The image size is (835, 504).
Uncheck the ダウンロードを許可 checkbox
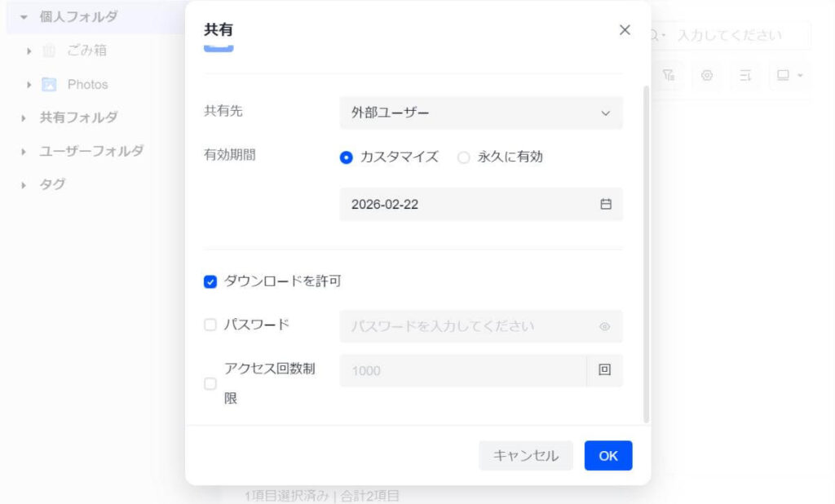(x=210, y=282)
